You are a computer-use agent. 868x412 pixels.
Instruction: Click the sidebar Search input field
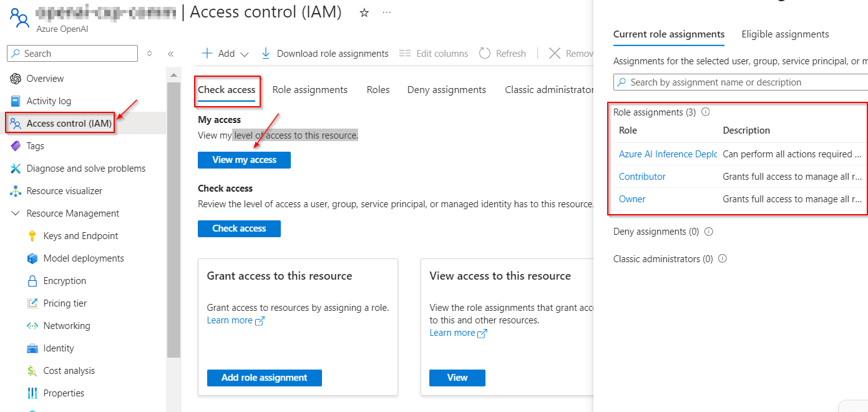tap(72, 54)
